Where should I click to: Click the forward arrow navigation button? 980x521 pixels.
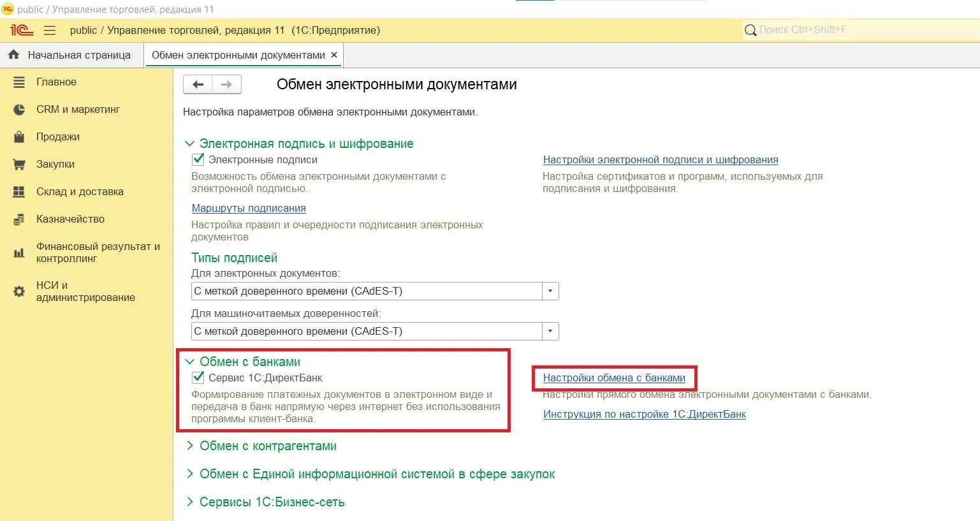226,84
